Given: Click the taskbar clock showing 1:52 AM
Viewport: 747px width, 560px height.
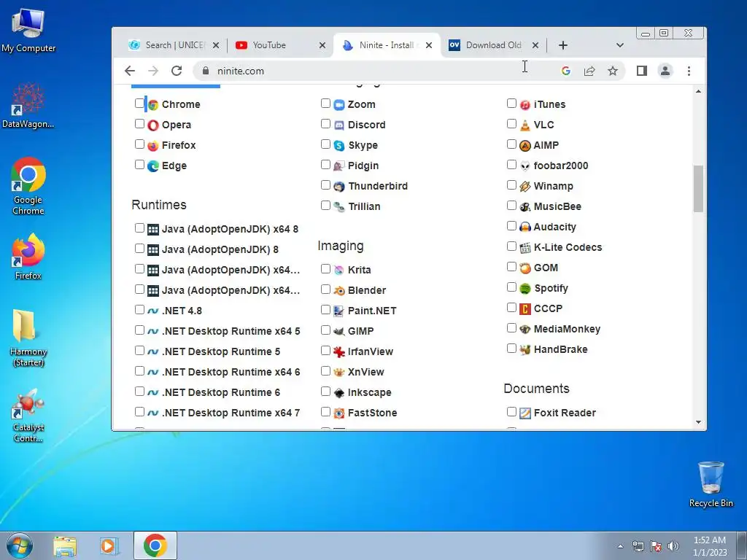Looking at the screenshot, I should click(710, 546).
